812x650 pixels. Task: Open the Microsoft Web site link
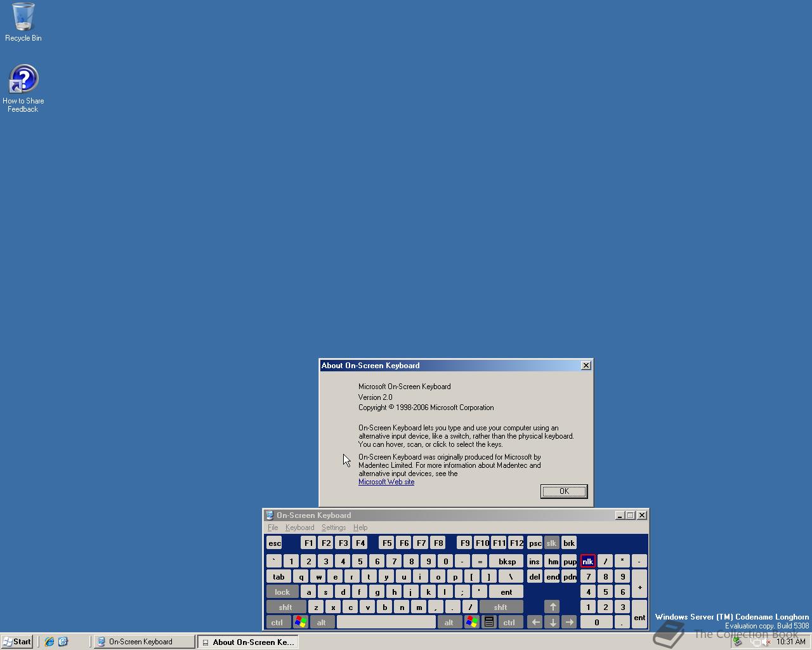pyautogui.click(x=386, y=482)
